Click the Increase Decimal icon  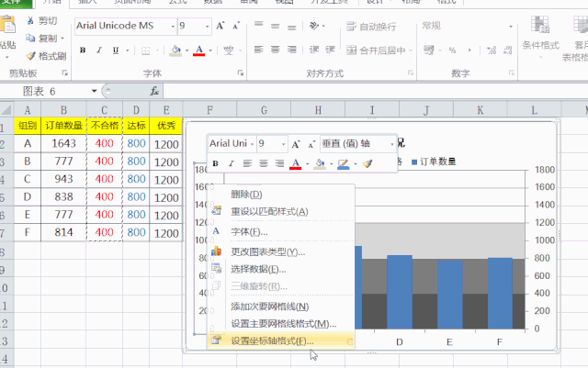[x=492, y=50]
